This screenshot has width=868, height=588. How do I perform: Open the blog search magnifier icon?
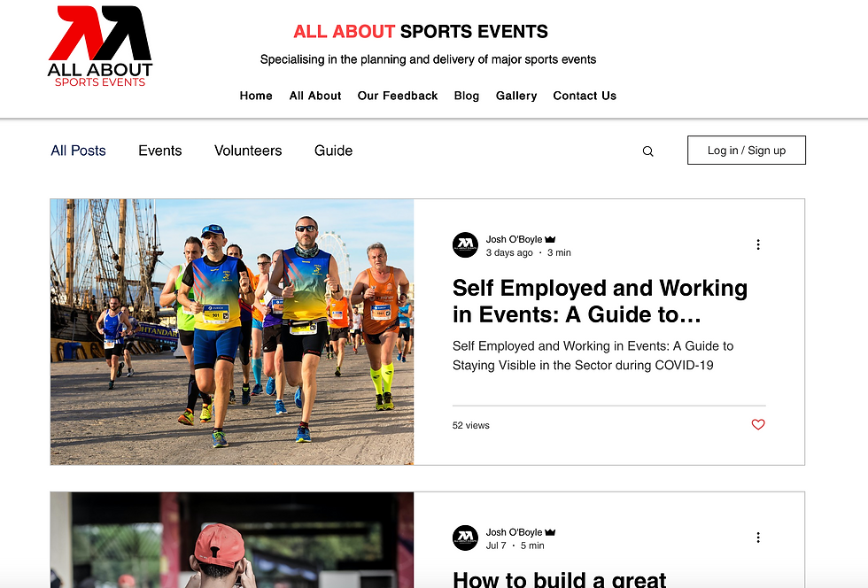tap(647, 151)
